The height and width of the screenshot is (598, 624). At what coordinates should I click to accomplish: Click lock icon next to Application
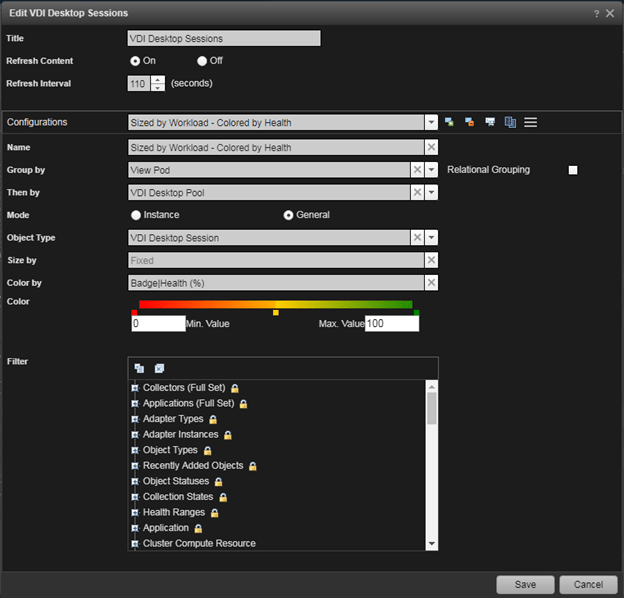click(198, 528)
